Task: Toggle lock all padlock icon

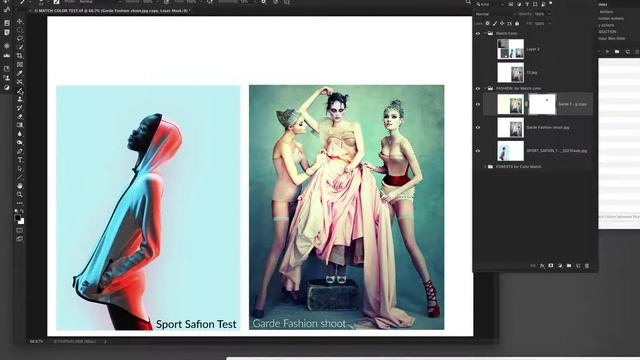Action: [x=517, y=24]
